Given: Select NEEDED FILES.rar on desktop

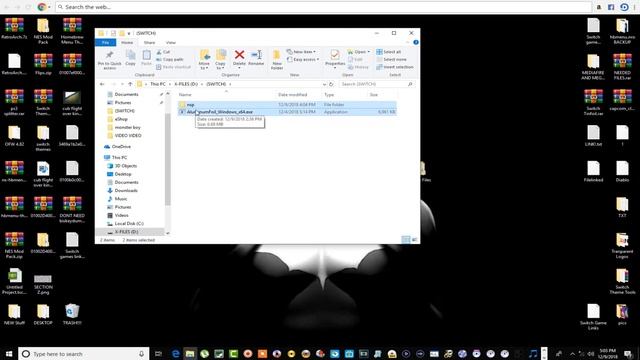Looking at the screenshot, I should 622,67.
